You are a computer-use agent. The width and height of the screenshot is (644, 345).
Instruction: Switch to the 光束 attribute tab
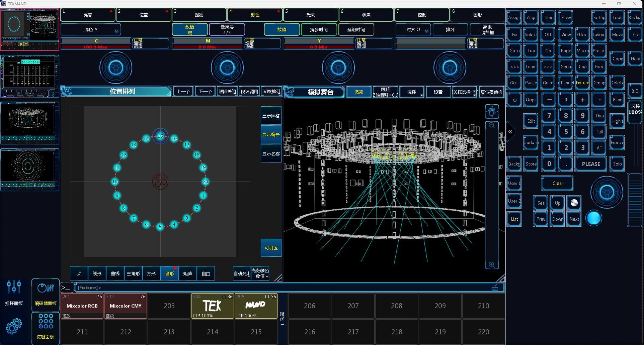pos(310,15)
